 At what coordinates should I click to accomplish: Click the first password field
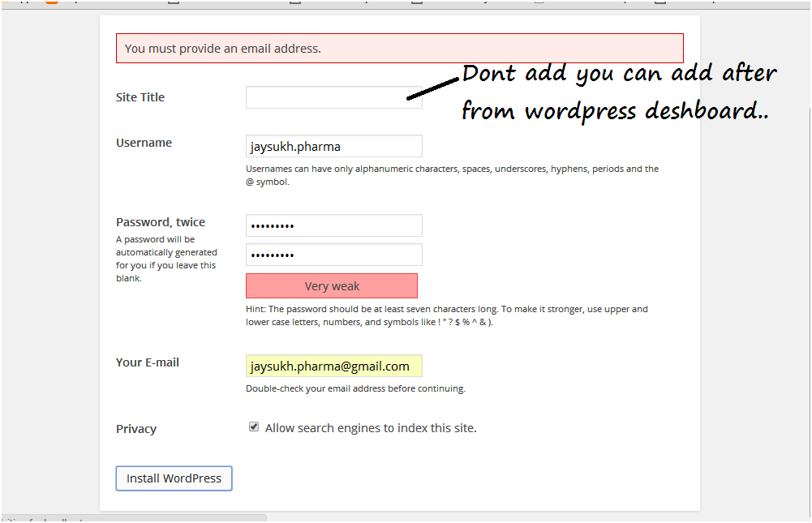tap(334, 225)
